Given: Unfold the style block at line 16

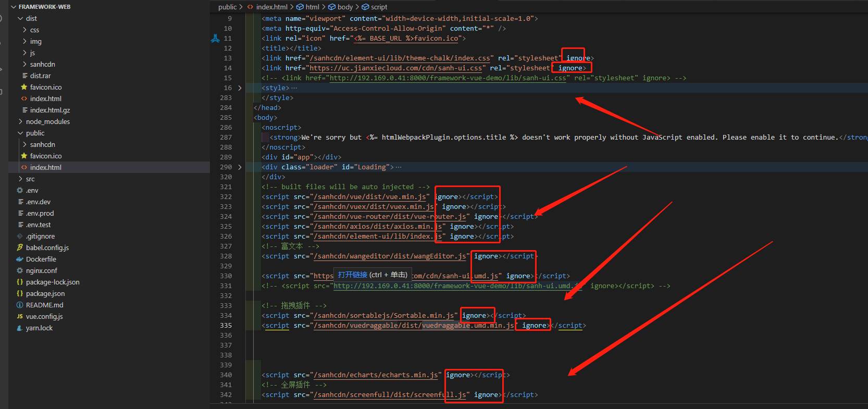Looking at the screenshot, I should click(x=240, y=88).
